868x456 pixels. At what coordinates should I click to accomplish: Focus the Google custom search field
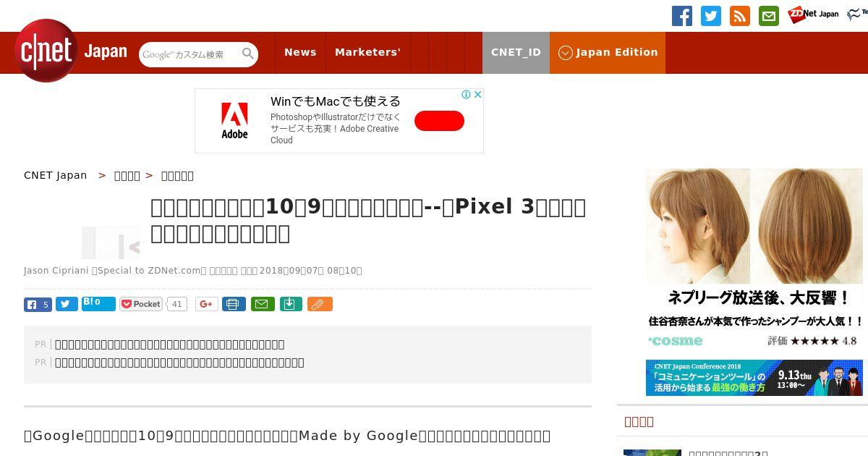tap(190, 54)
